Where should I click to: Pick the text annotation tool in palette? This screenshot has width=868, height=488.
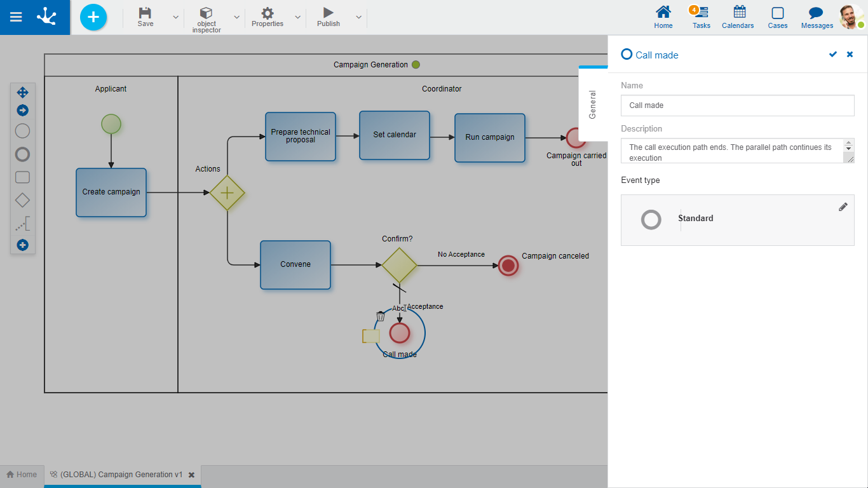tap(22, 224)
